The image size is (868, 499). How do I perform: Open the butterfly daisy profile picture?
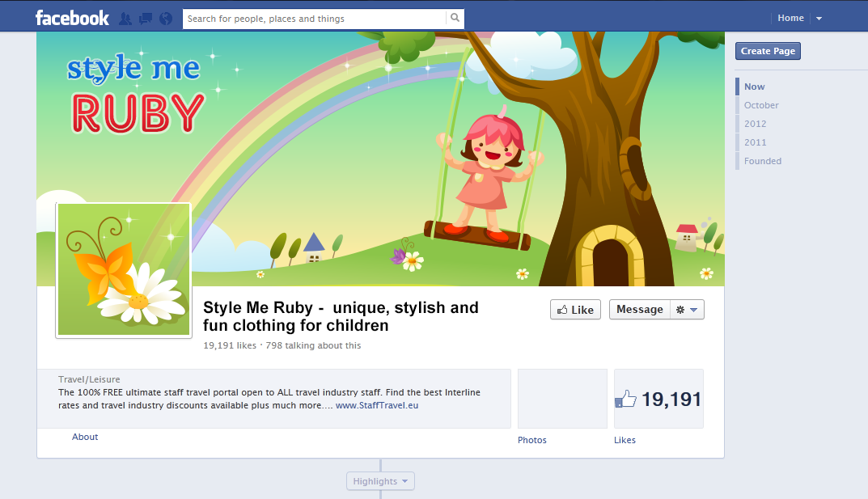point(124,269)
